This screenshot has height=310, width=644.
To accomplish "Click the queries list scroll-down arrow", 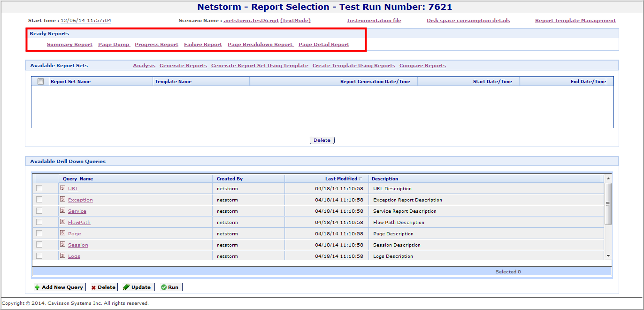I will pos(608,256).
